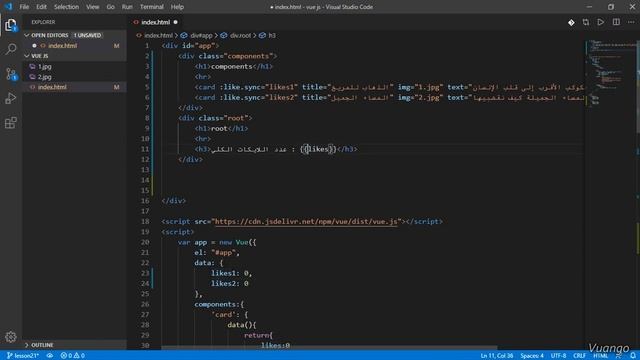Open the View menu
Image resolution: width=640 pixels, height=360 pixels.
click(93, 7)
